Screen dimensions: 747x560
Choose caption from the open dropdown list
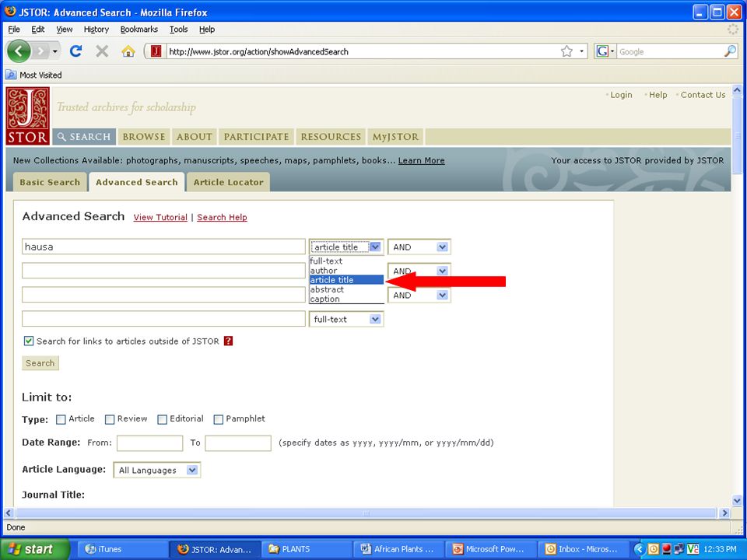click(x=346, y=299)
